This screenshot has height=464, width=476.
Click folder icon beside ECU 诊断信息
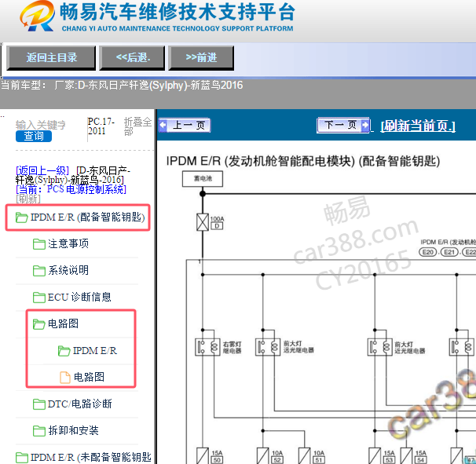38,298
